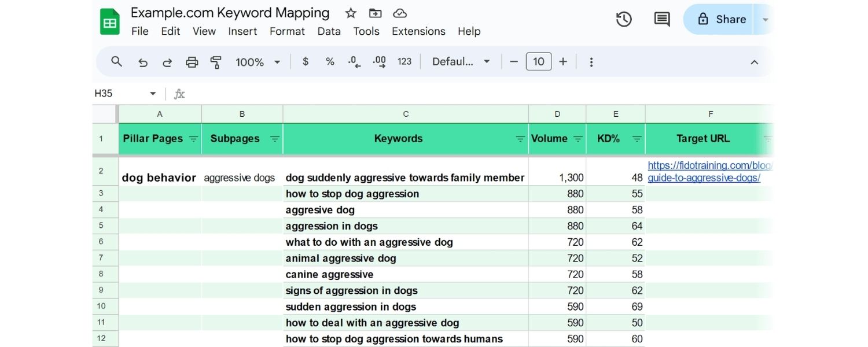Undo the last action
The height and width of the screenshot is (347, 868).
tap(143, 61)
